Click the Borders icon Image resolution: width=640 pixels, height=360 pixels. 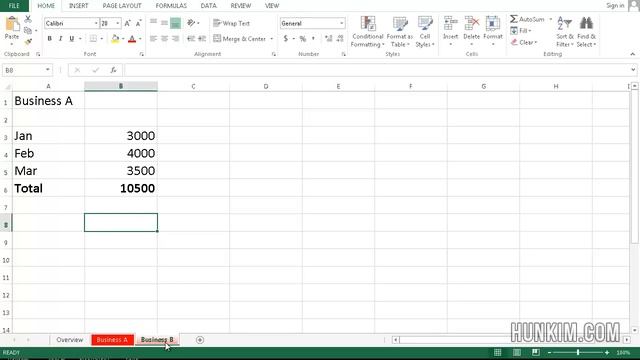[93, 39]
